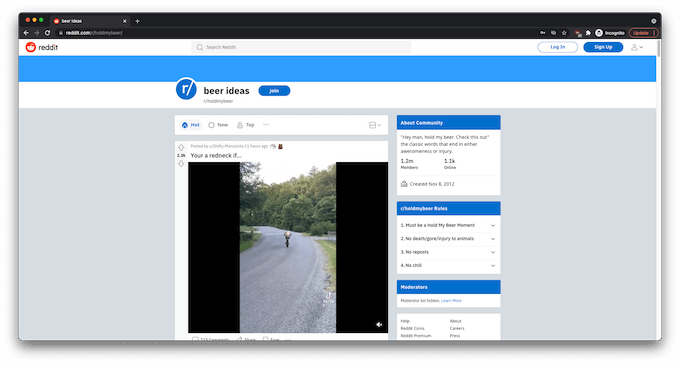Focus the Search Reddit input field
Viewport: 680px width, 365px height.
(x=301, y=47)
